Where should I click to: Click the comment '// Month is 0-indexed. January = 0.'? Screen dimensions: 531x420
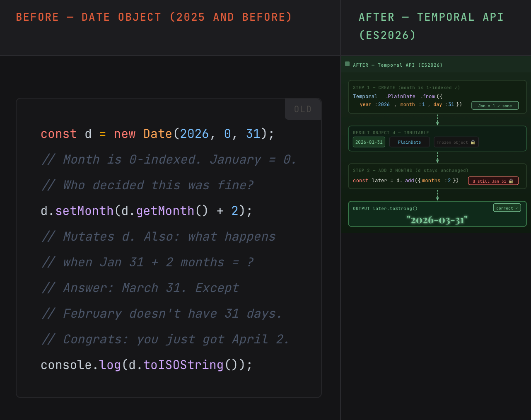(x=169, y=159)
